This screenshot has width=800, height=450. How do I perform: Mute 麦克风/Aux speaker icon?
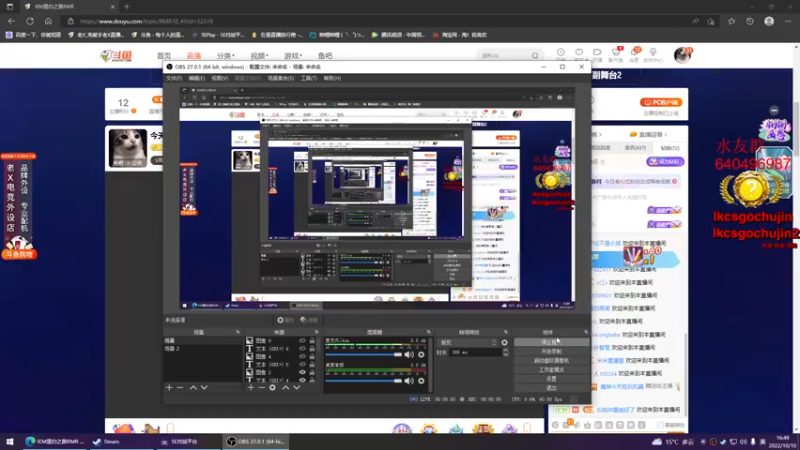coord(409,355)
